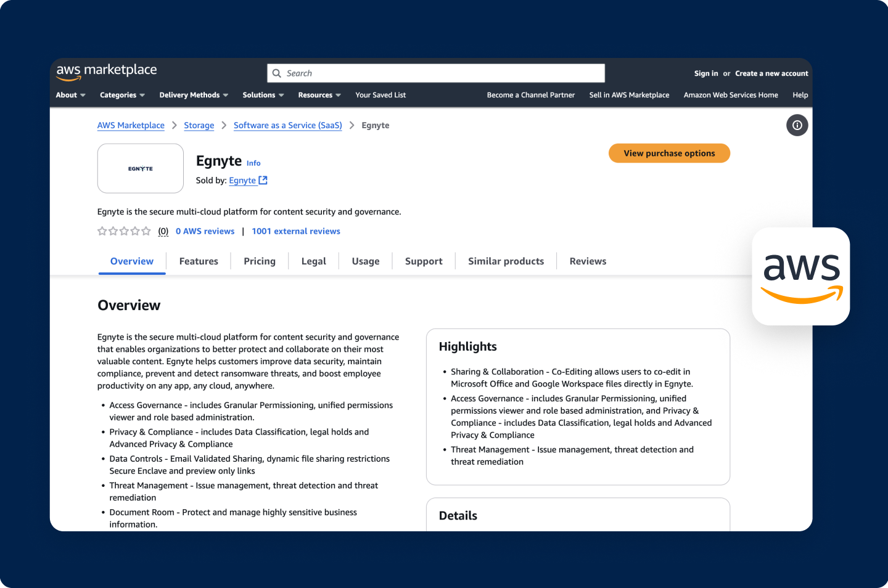888x588 pixels.
Task: Switch to the Pricing tab
Action: (x=259, y=261)
